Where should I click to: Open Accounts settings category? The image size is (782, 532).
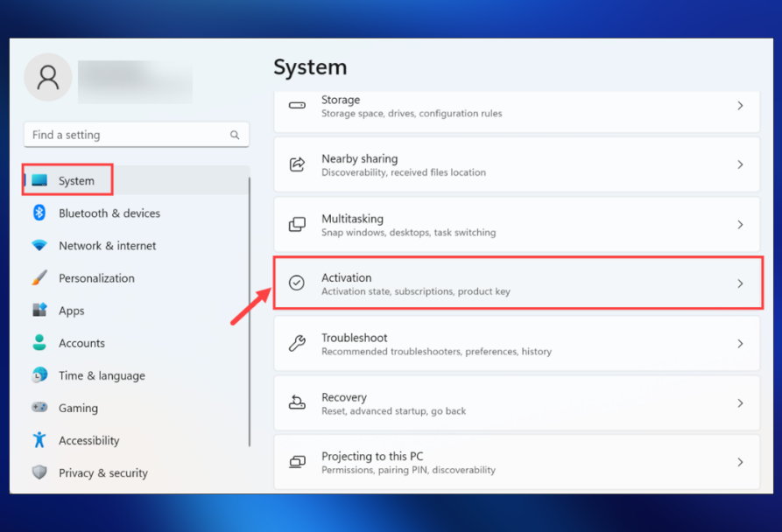[x=81, y=343]
